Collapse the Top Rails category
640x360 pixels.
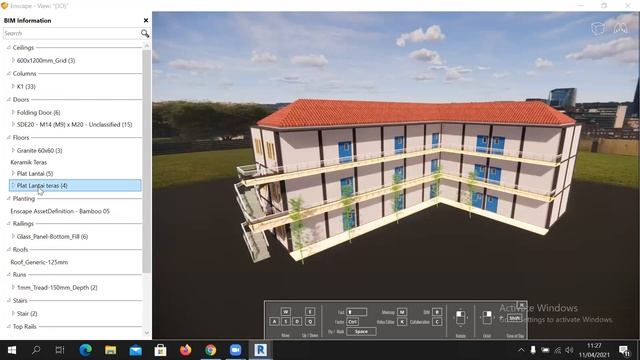coord(9,327)
